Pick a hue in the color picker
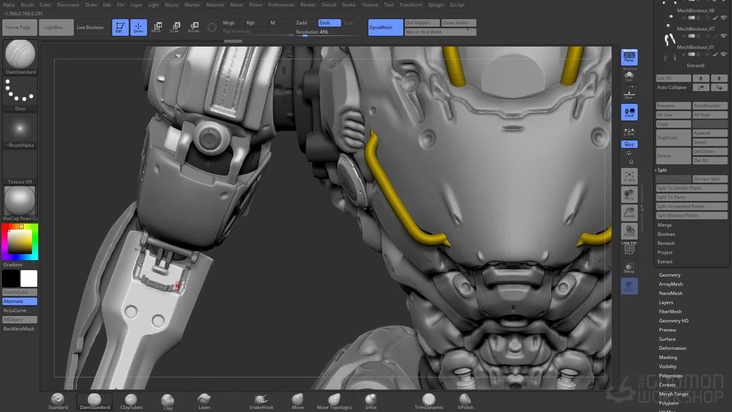 [x=20, y=242]
